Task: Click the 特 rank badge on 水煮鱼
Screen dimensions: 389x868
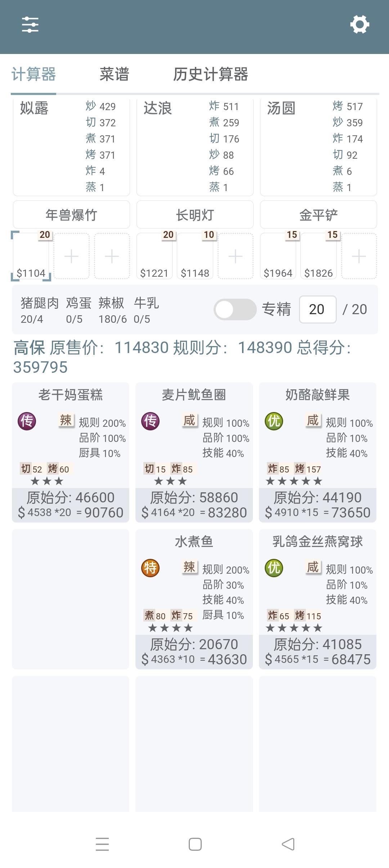Action: (151, 568)
